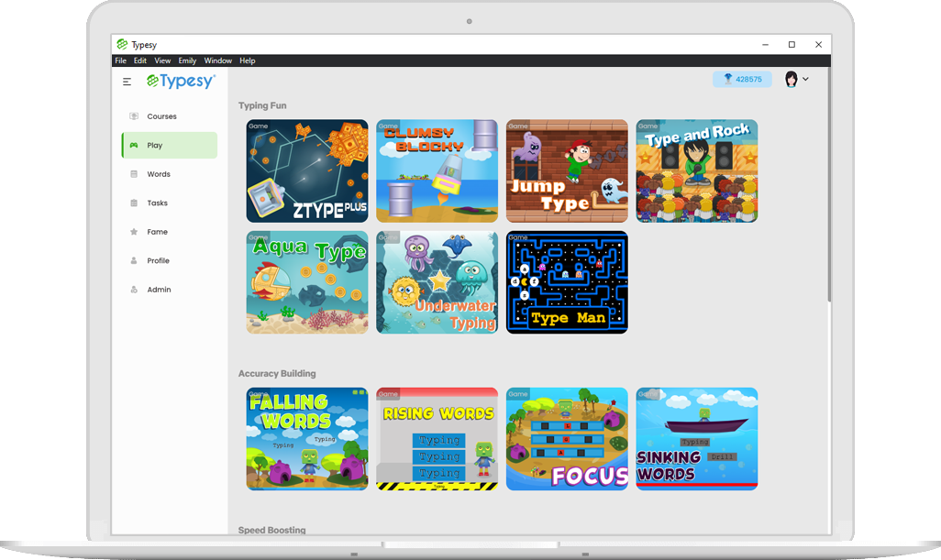Open the Tasks page label
The width and height of the screenshot is (941, 560).
[157, 203]
